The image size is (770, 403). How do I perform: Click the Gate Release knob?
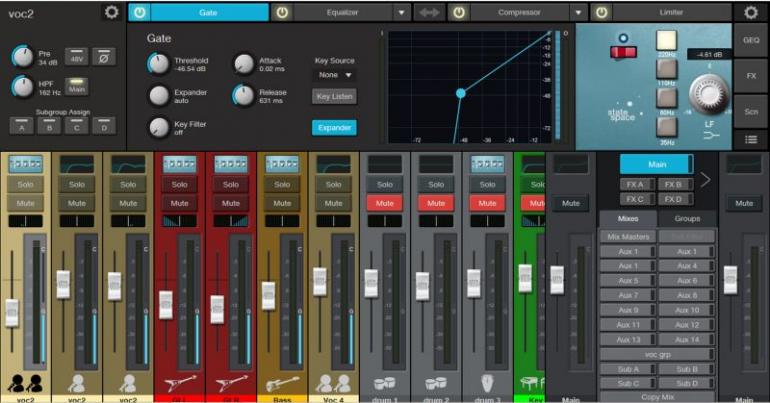click(244, 95)
